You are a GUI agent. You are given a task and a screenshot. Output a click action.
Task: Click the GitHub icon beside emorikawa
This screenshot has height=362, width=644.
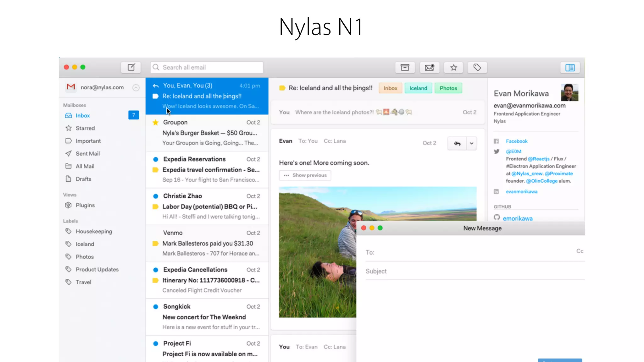pyautogui.click(x=497, y=217)
